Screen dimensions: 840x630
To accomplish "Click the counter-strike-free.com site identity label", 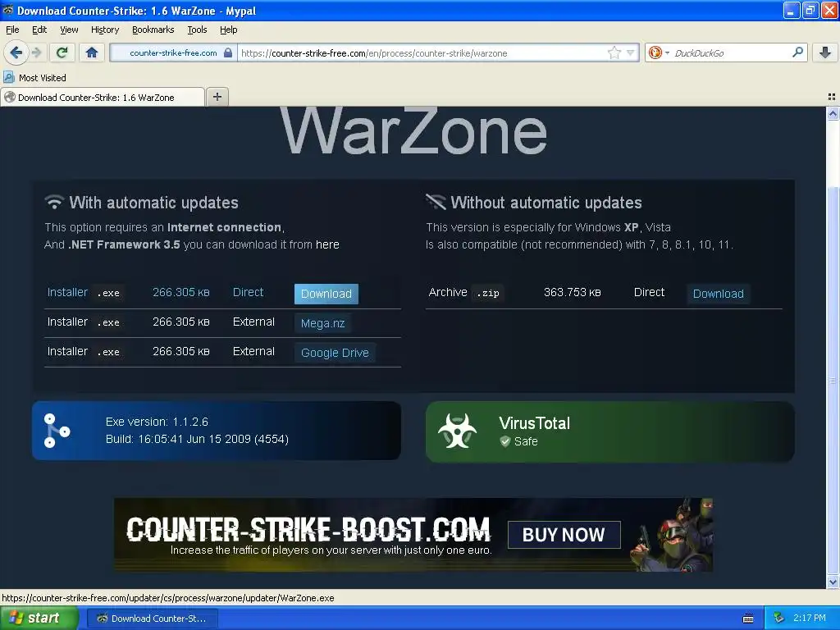I will 173,52.
